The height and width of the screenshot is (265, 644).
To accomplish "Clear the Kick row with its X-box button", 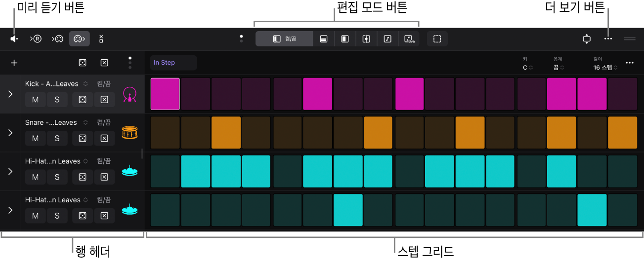I will 104,100.
